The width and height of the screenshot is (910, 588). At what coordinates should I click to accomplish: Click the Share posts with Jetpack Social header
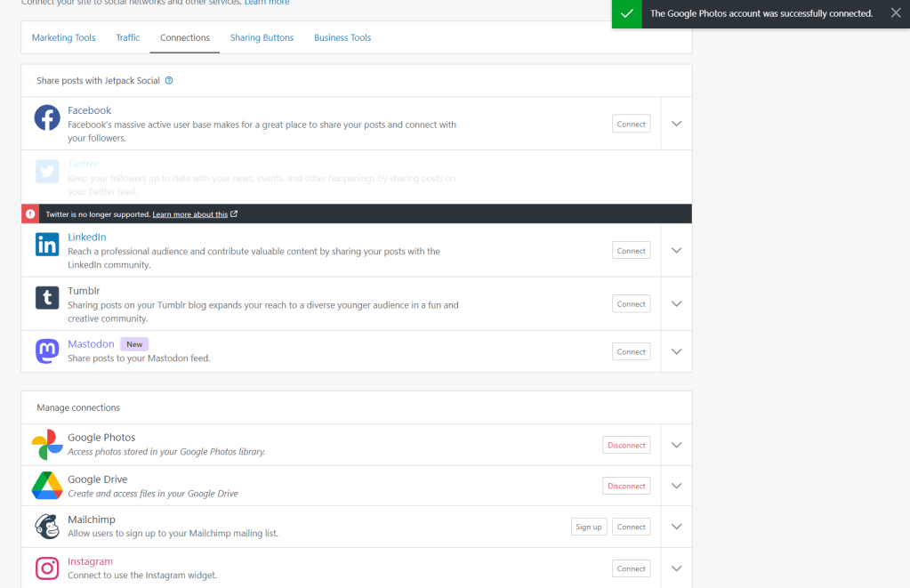pyautogui.click(x=98, y=81)
